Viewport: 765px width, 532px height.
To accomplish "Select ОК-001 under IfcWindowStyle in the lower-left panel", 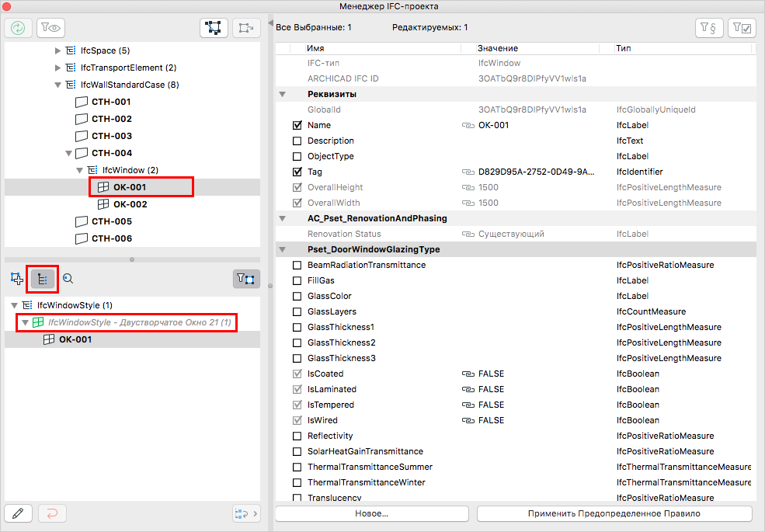I will point(75,339).
